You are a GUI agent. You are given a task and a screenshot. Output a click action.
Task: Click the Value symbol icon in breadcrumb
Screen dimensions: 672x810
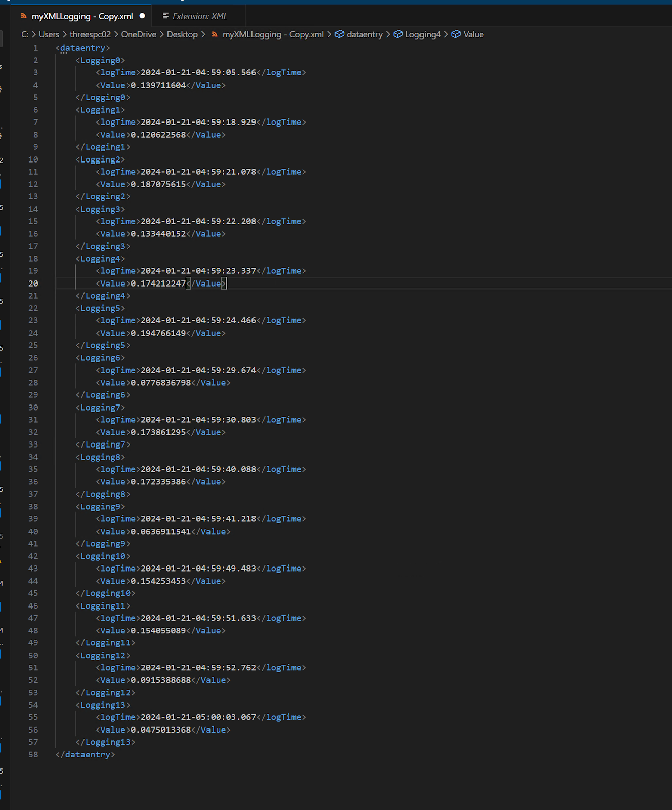[x=456, y=34]
